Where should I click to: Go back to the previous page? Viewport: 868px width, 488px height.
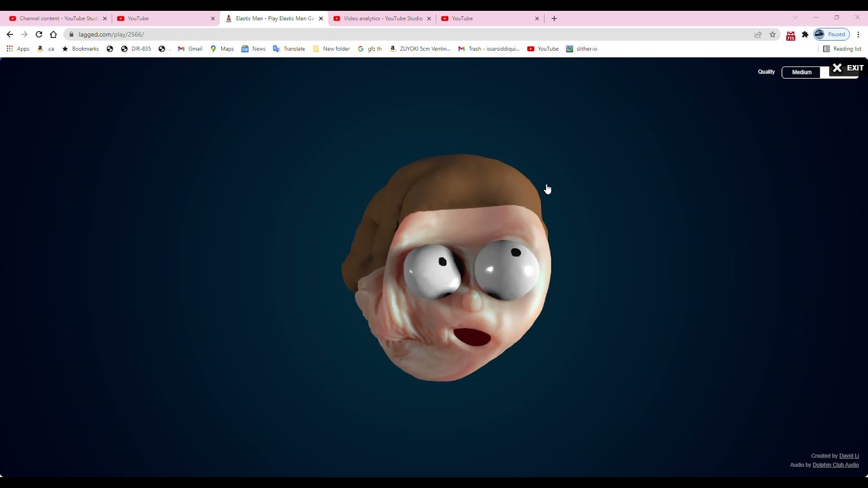pyautogui.click(x=9, y=35)
